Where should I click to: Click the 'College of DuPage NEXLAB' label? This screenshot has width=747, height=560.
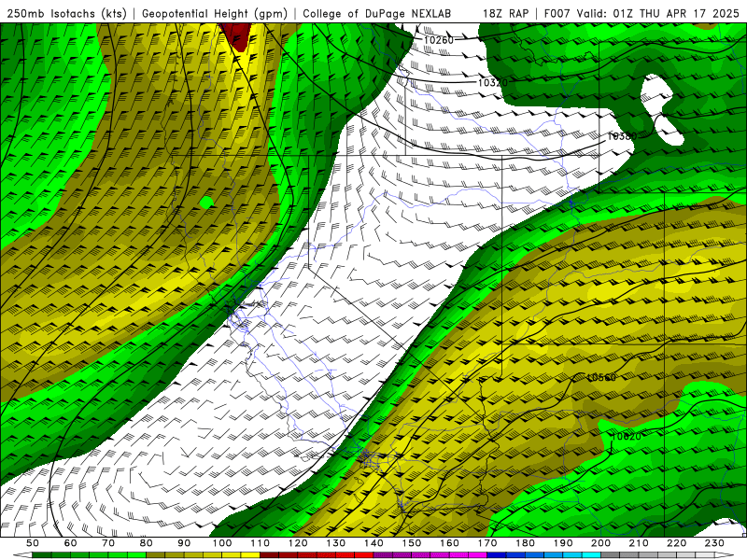pos(377,14)
